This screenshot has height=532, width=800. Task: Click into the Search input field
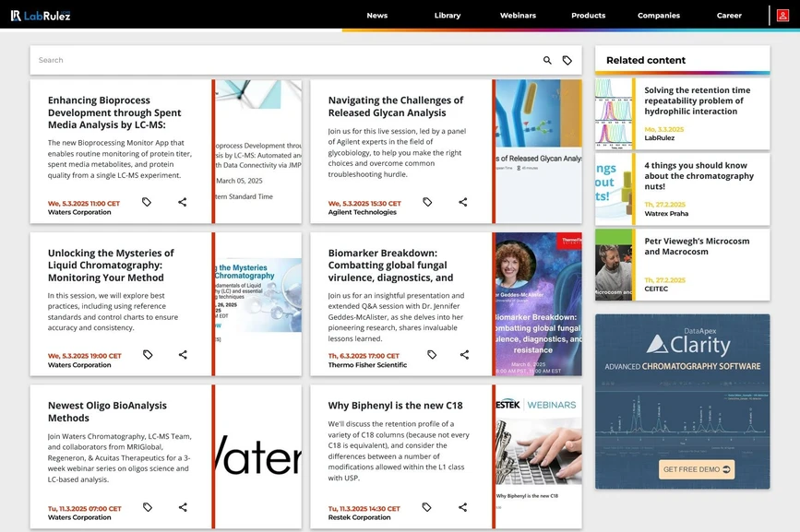tap(277, 60)
